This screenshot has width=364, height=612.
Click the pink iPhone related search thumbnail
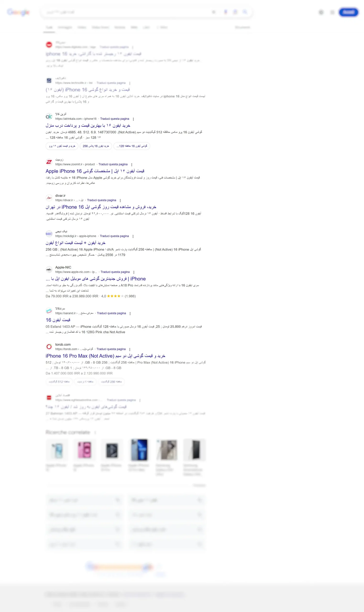[84, 450]
